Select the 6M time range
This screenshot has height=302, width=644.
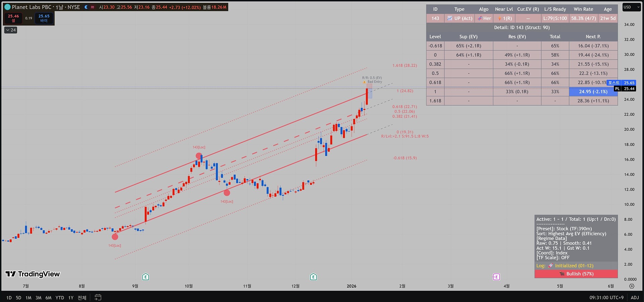pyautogui.click(x=49, y=298)
